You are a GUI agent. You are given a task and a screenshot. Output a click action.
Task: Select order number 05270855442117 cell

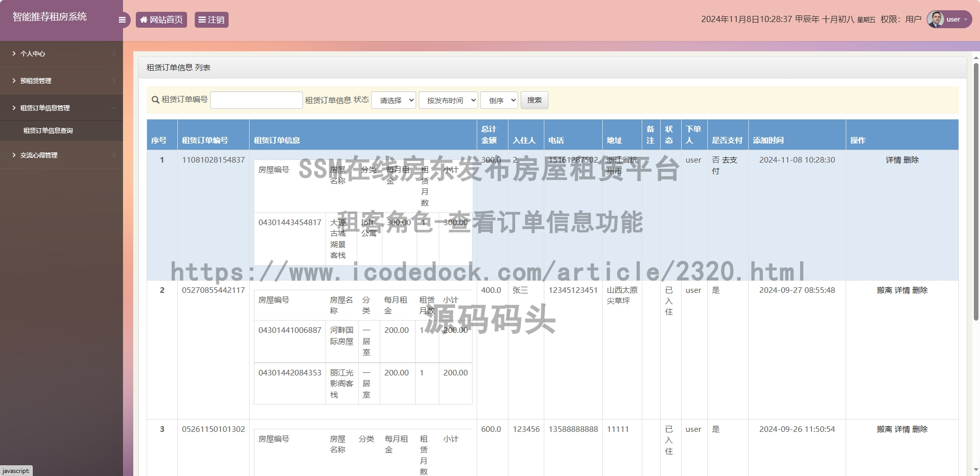(213, 290)
